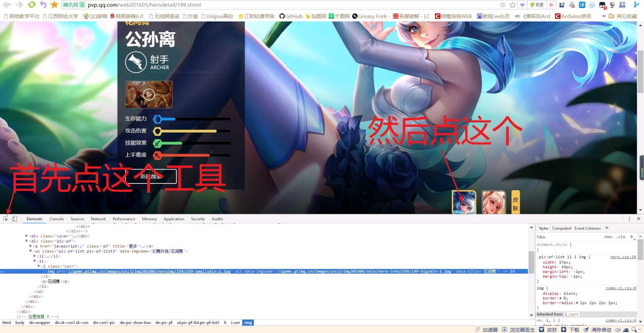644x333 pixels.
Task: Expand the div class="cover" node
Action: click(x=27, y=236)
